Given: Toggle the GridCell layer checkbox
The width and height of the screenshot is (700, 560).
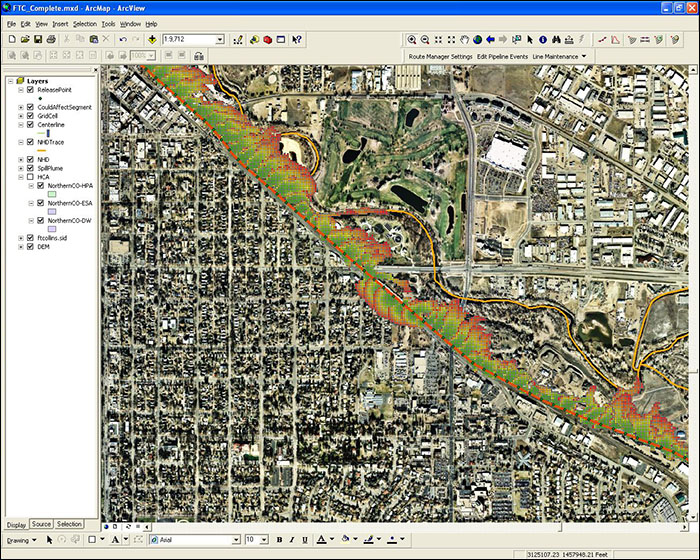Looking at the screenshot, I should 30,116.
